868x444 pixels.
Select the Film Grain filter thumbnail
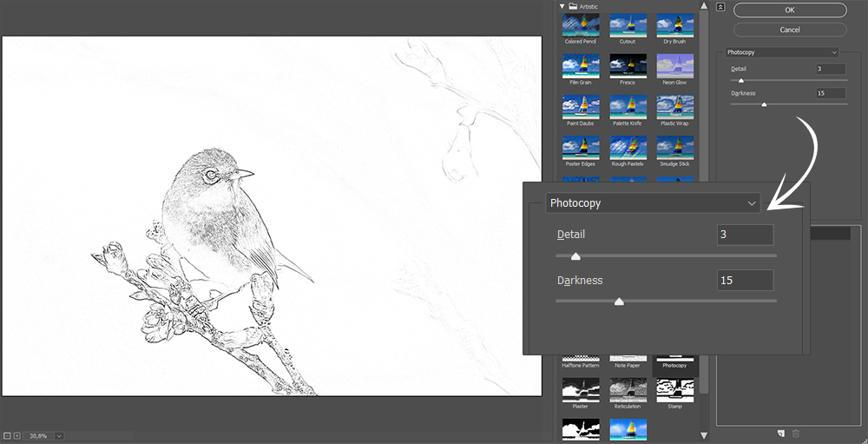tap(581, 66)
